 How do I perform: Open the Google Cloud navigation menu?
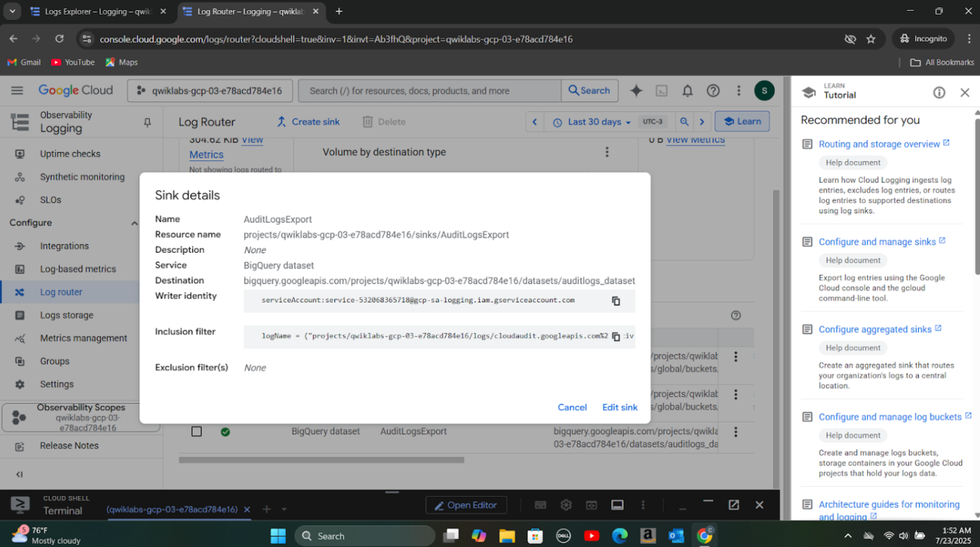point(17,91)
